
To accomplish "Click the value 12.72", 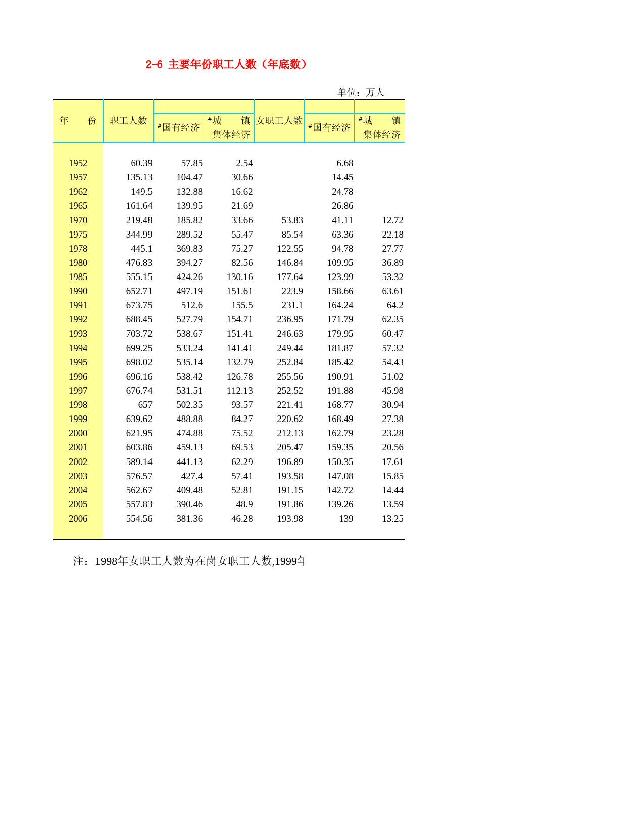I will [x=393, y=220].
